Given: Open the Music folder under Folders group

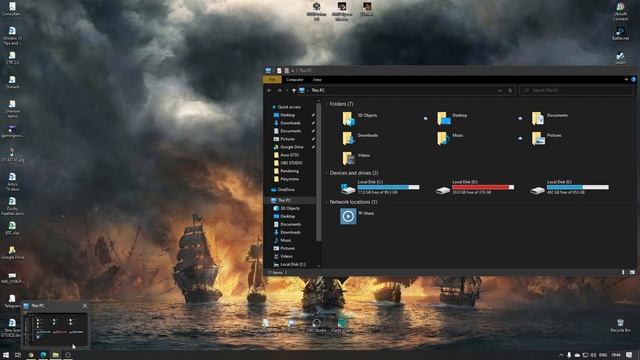Looking at the screenshot, I should point(450,138).
